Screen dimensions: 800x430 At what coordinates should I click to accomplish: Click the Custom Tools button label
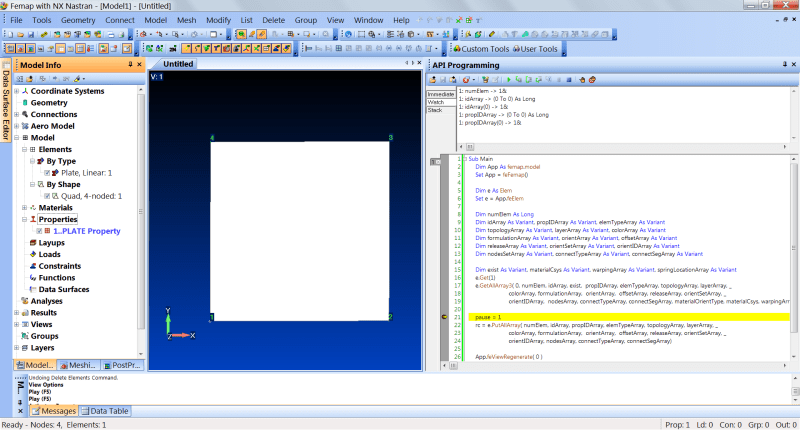(x=485, y=49)
